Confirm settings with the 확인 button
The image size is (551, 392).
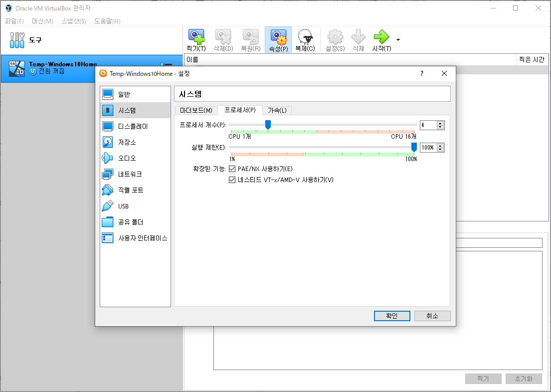coord(392,316)
